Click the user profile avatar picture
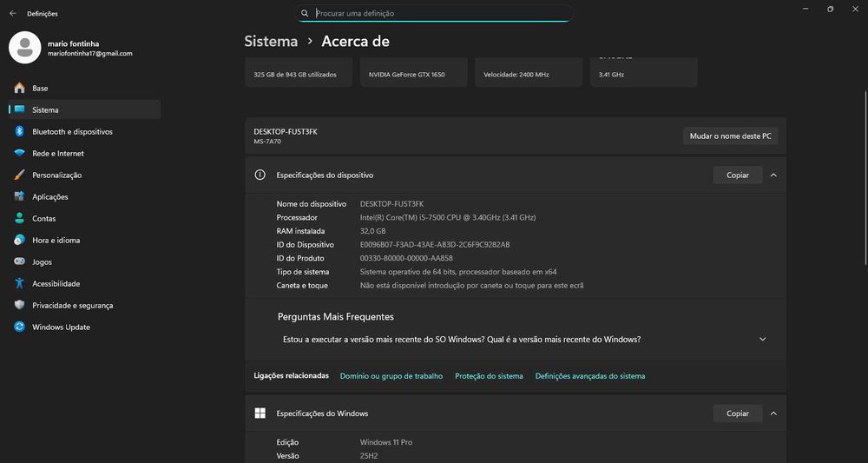The image size is (868, 463). tap(25, 48)
